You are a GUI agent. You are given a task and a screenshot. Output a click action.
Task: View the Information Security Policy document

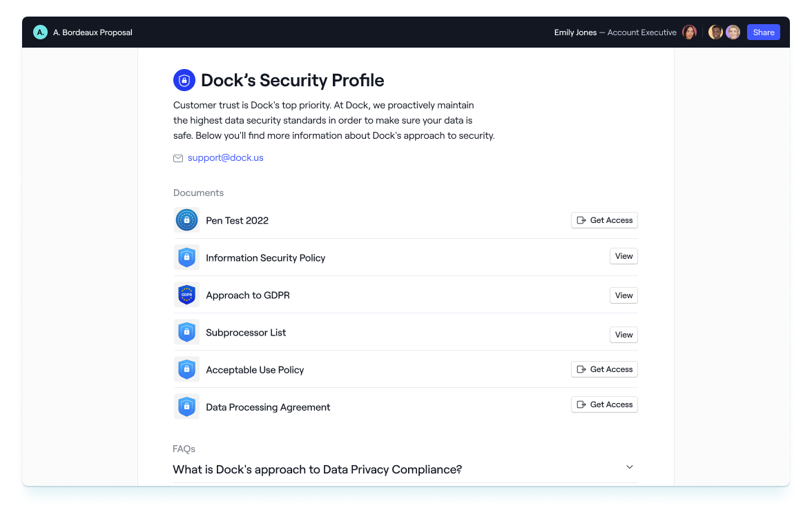coord(623,256)
